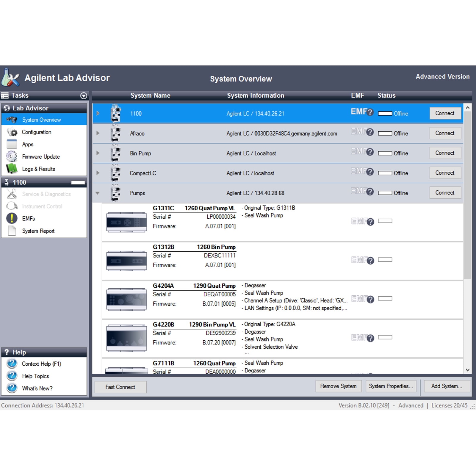Click the Fast Connect button

click(120, 387)
